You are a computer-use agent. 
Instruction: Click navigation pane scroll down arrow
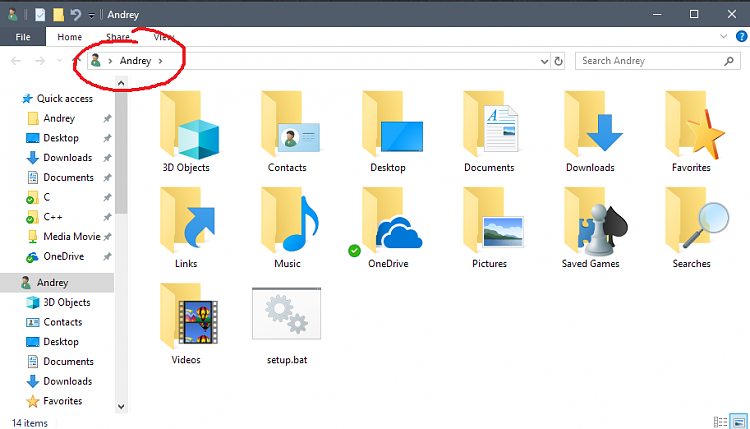121,407
